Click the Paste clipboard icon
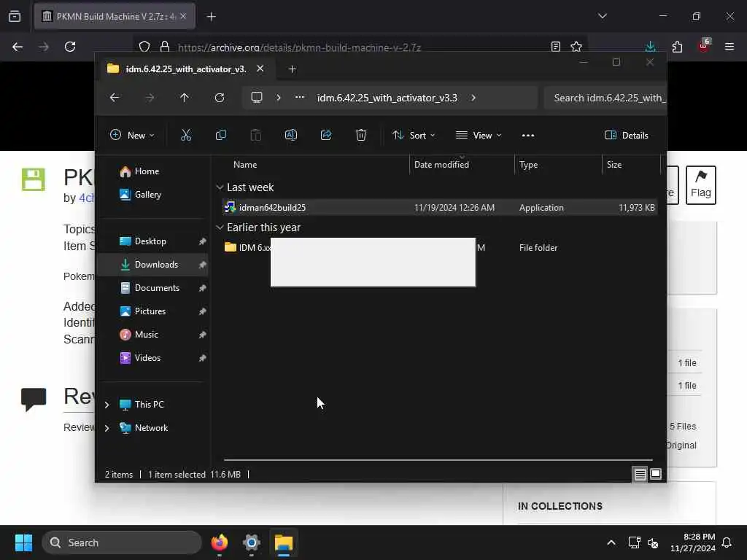 [x=256, y=135]
